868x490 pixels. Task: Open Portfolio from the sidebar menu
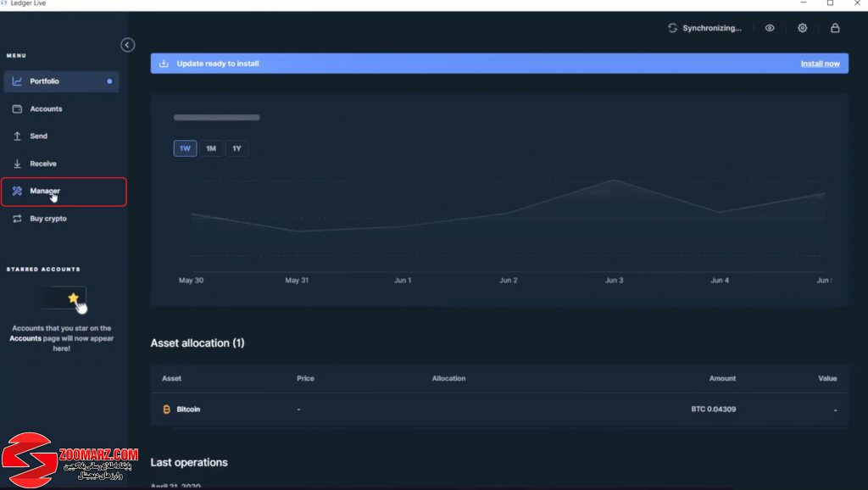(x=61, y=81)
